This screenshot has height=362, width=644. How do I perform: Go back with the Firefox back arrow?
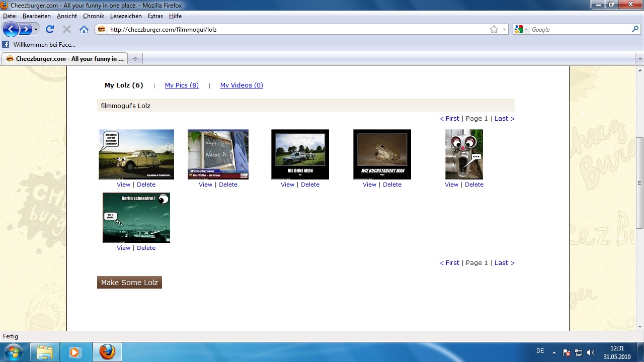(x=11, y=29)
